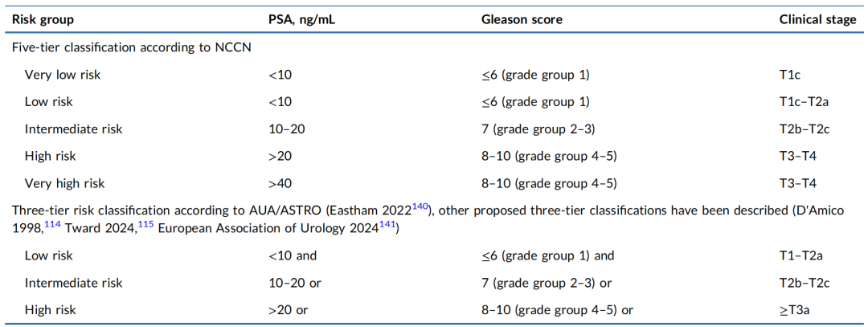The image size is (868, 327).
Task: Open citation 140 after Eastham 2022
Action: coord(420,207)
